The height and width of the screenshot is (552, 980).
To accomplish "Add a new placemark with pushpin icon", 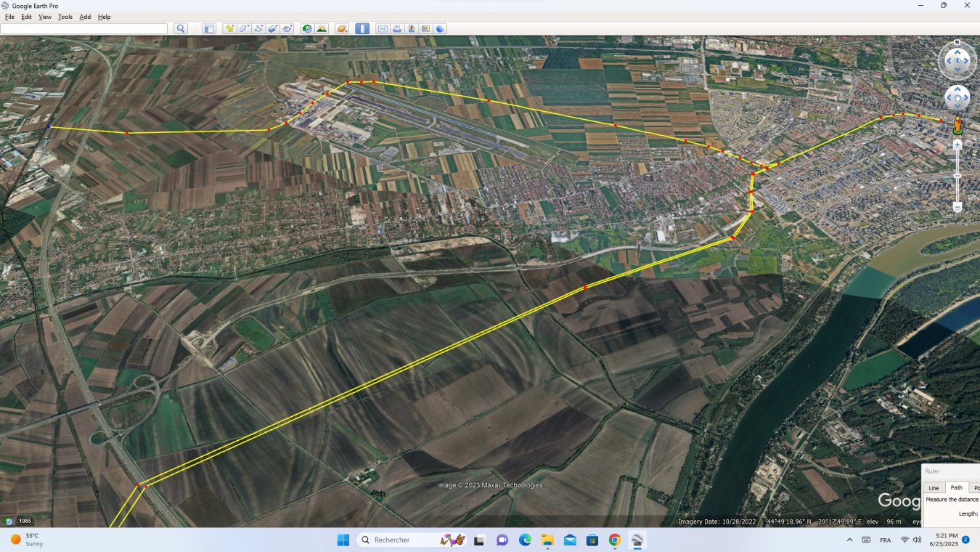I will click(x=229, y=29).
